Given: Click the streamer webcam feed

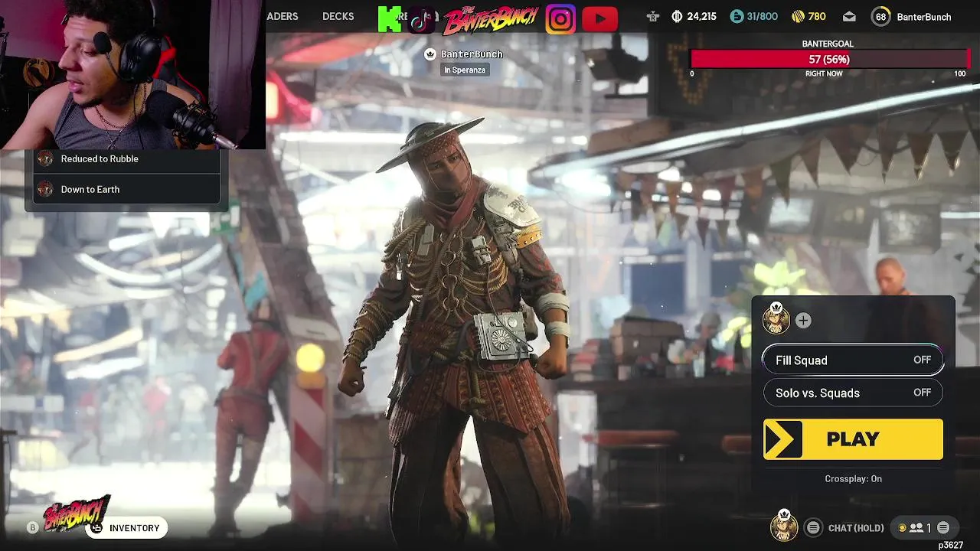Looking at the screenshot, I should click(x=132, y=74).
